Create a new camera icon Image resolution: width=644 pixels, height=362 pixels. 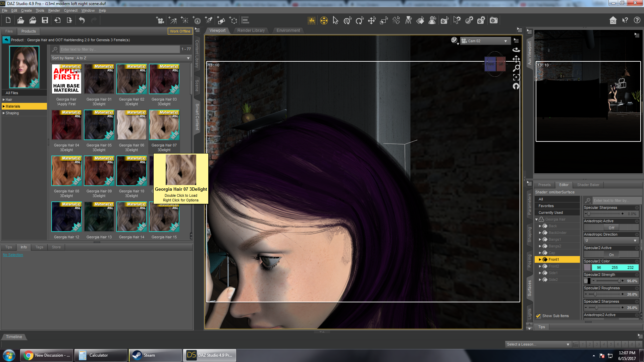160,20
